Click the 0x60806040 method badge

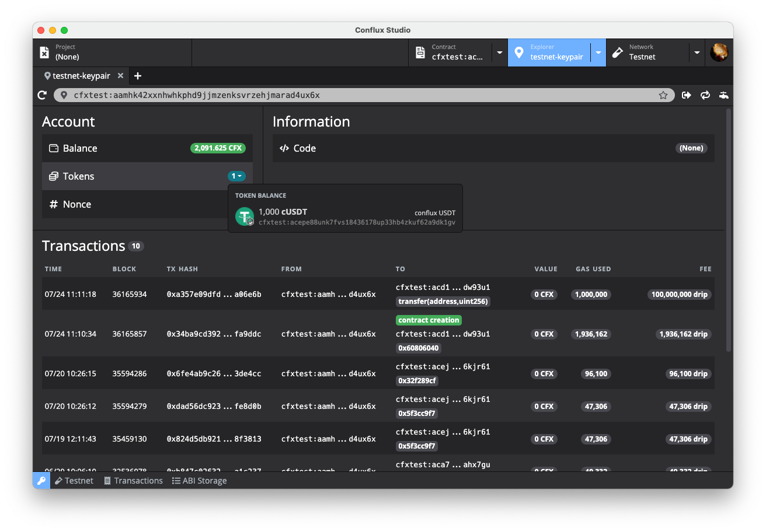[419, 348]
